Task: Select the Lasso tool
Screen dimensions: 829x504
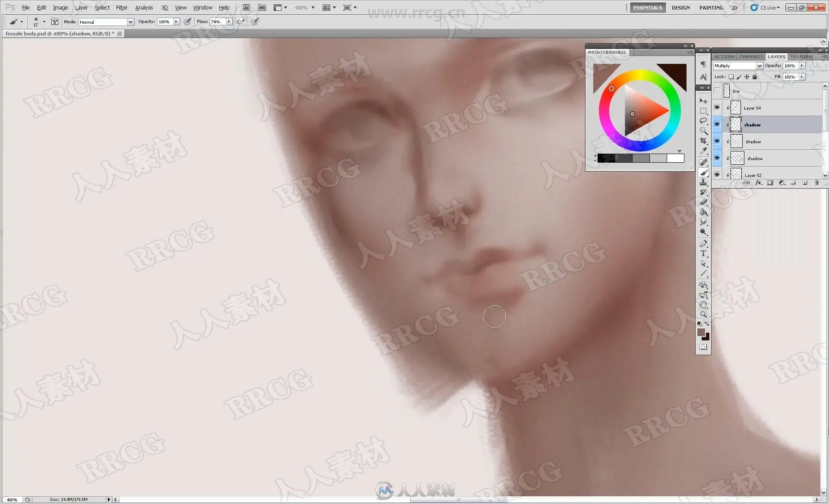Action: click(x=703, y=121)
